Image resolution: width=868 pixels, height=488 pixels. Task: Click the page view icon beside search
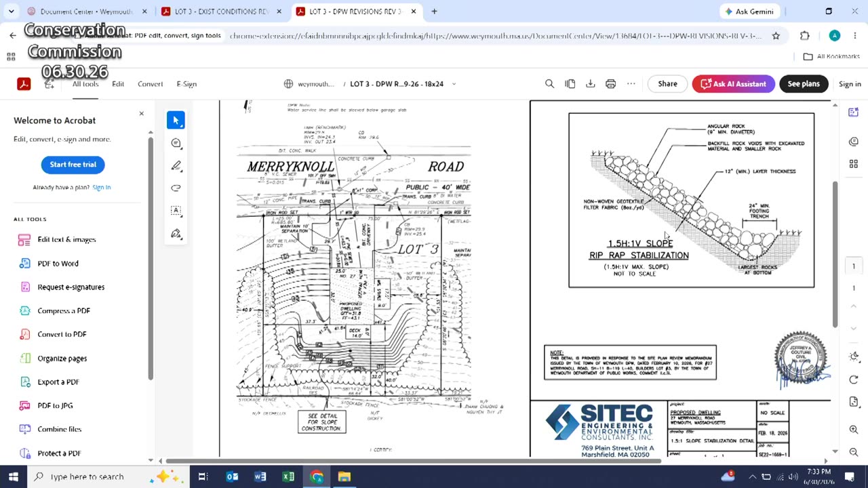tap(570, 84)
